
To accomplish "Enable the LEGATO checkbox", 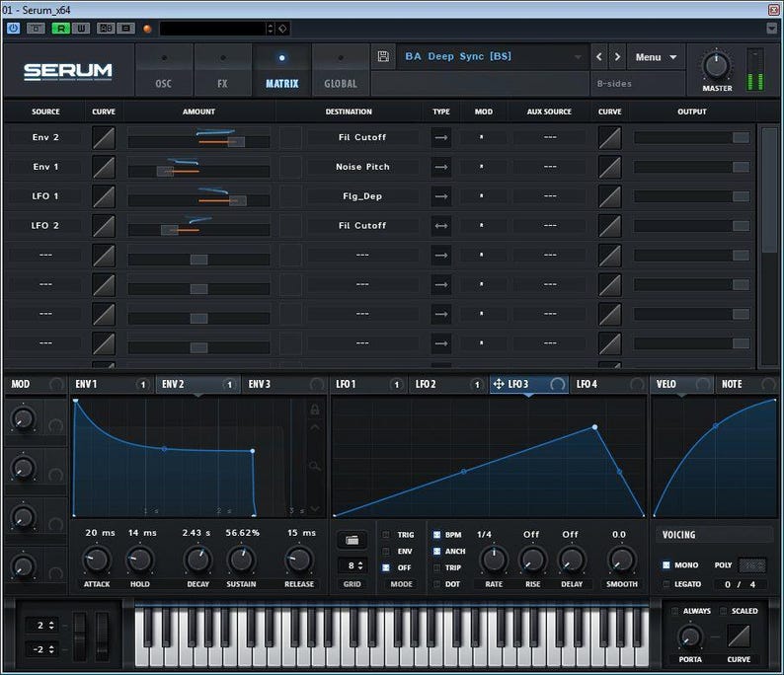I will tap(666, 583).
